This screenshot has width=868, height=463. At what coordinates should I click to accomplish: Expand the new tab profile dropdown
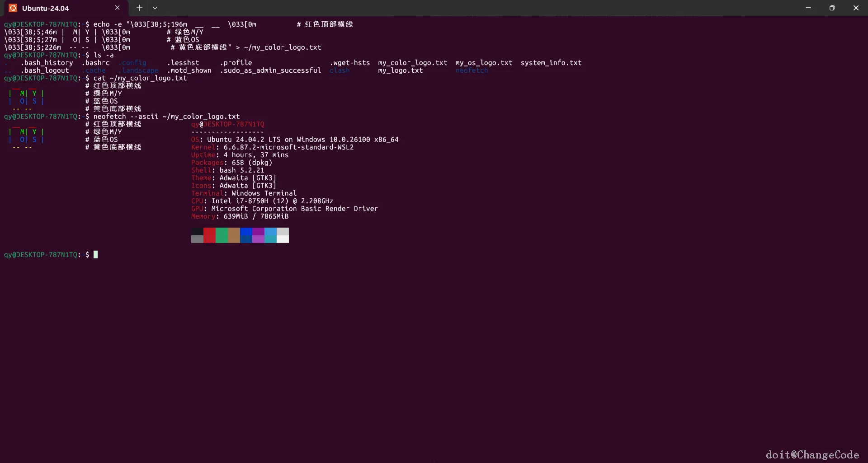155,8
